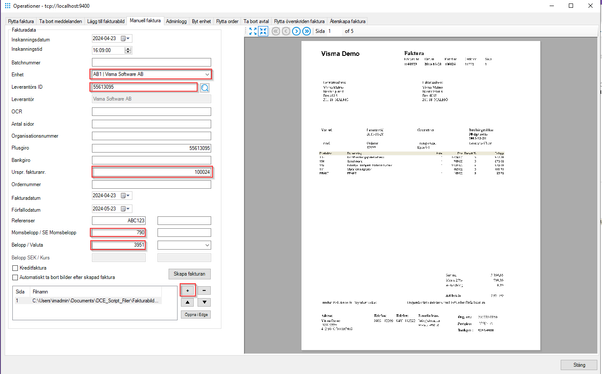Click the Bankgiro input field

151,160
